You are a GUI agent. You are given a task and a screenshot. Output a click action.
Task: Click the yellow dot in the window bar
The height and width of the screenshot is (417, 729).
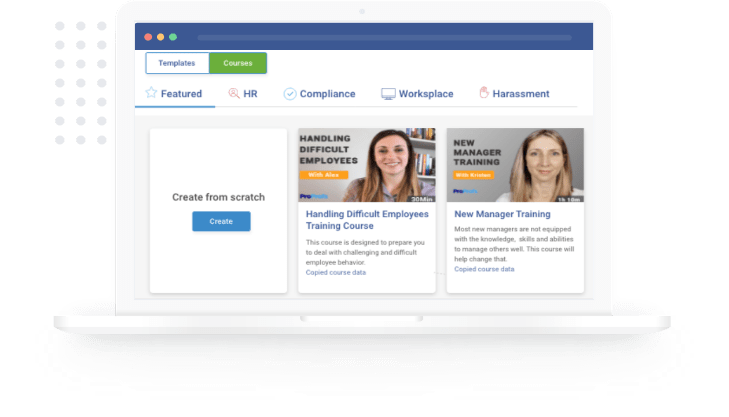[160, 37]
